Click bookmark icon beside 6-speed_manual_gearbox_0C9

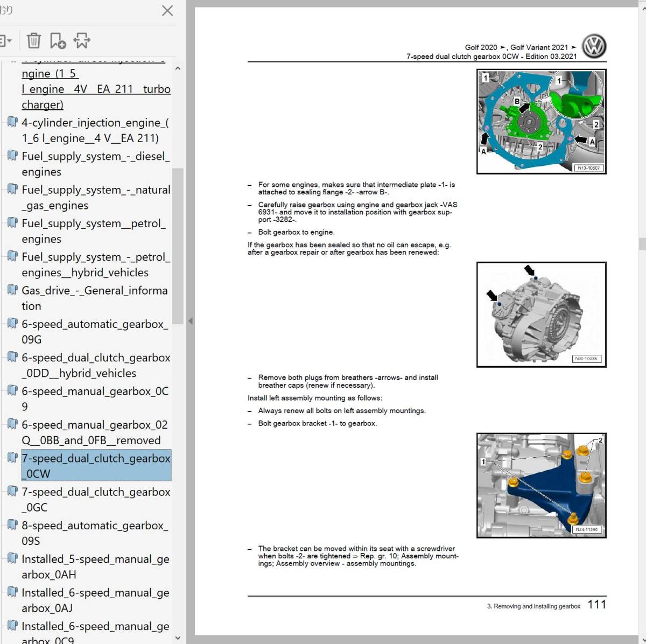12,391
